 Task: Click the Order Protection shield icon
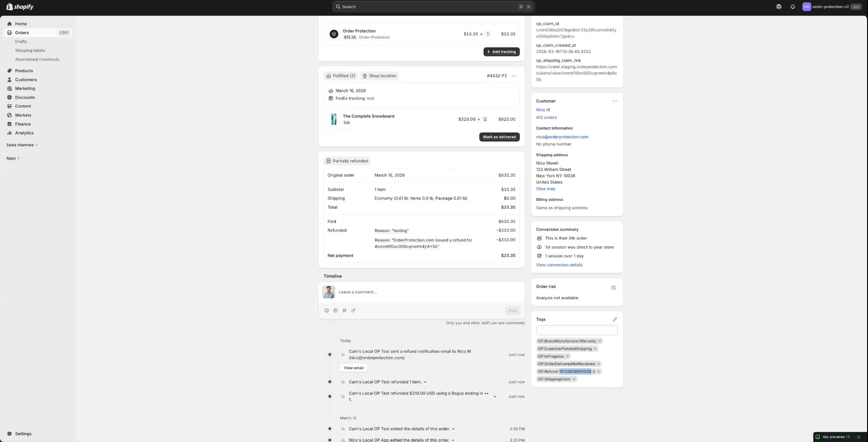pos(334,34)
